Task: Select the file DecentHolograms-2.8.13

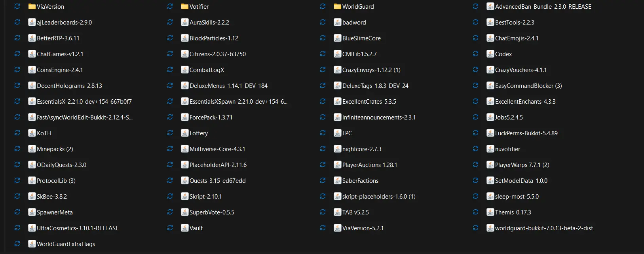Action: coord(69,86)
